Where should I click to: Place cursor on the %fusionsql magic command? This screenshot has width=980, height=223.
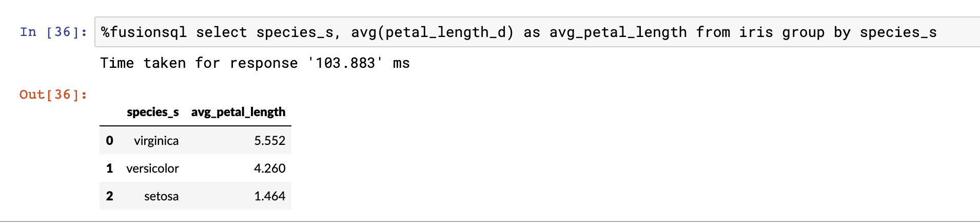[x=144, y=32]
